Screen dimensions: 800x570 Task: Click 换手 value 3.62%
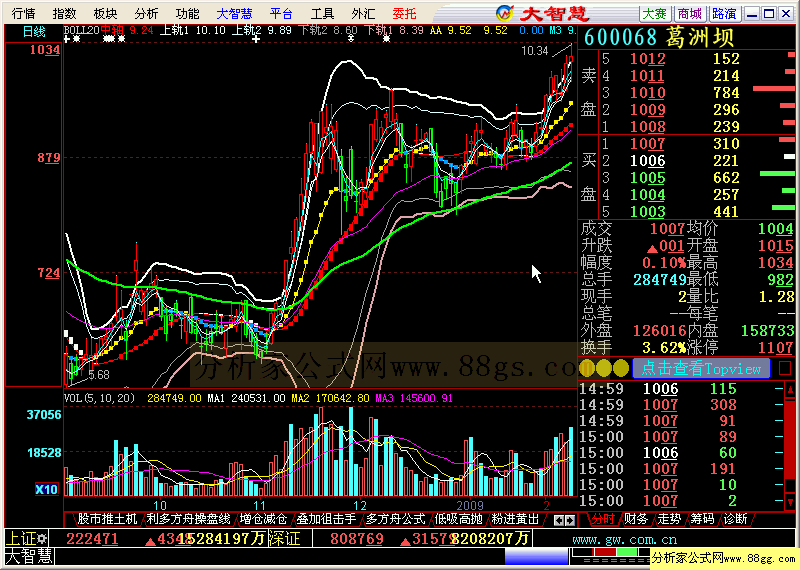663,348
